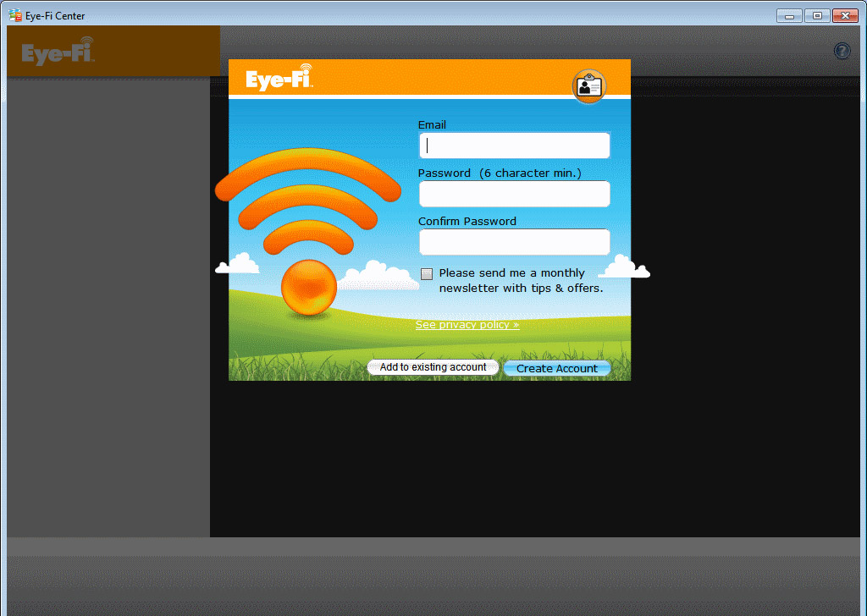
Task: Click the Eye-Fi Center title bar app icon
Action: point(15,15)
